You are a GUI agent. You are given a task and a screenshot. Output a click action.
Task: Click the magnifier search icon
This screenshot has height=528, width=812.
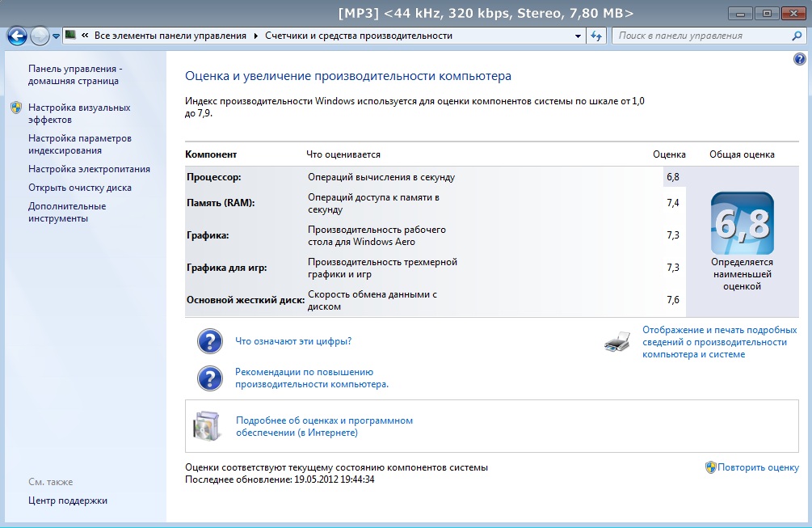tap(797, 36)
